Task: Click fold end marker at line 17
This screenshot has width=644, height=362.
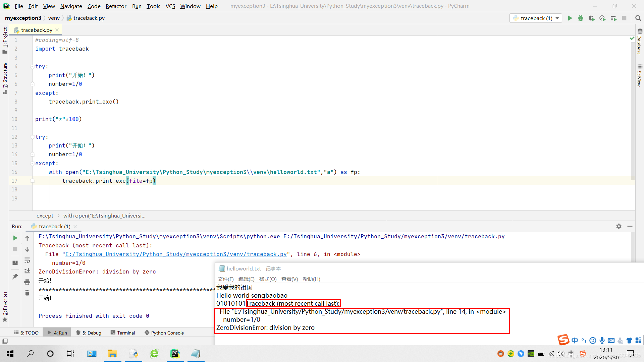Action: coord(32,181)
